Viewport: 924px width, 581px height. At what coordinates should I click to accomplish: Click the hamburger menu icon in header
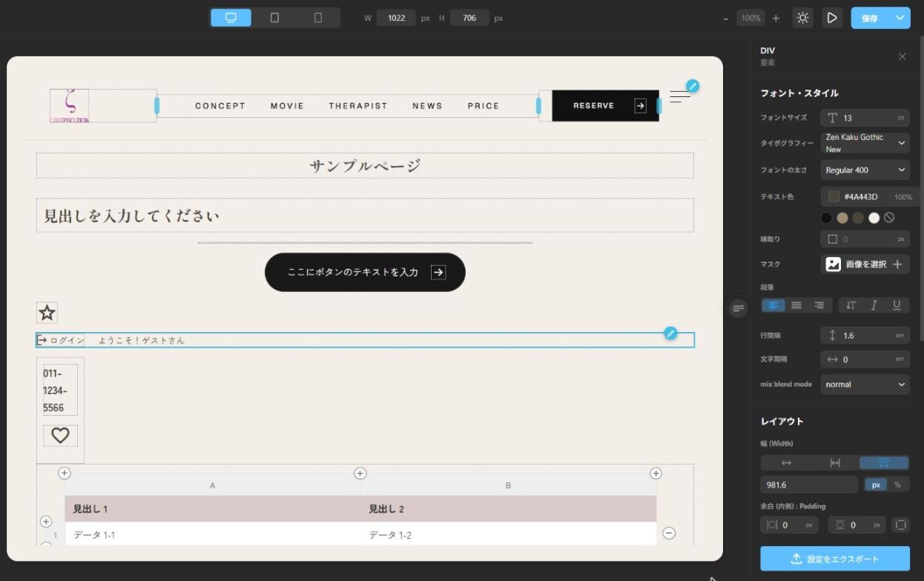(679, 96)
